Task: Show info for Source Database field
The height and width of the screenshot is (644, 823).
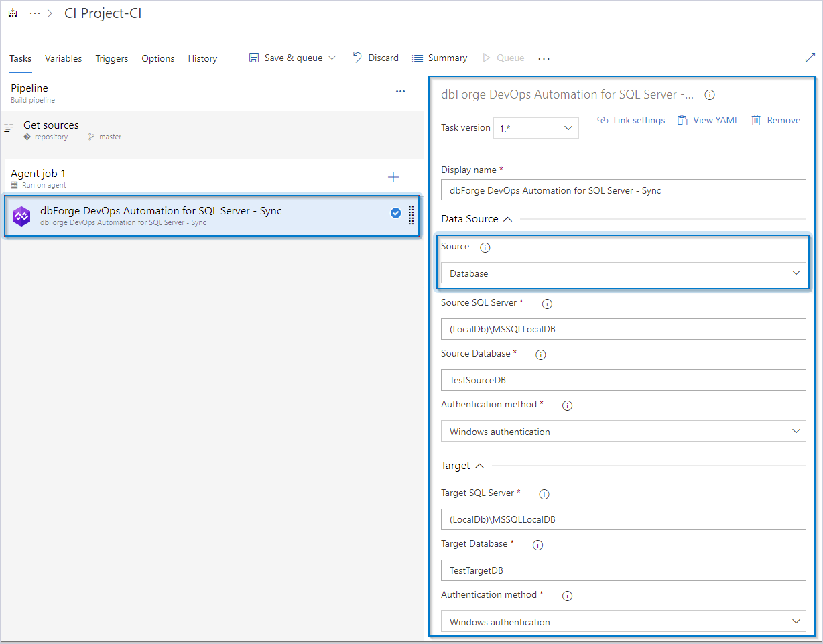Action: pos(541,355)
